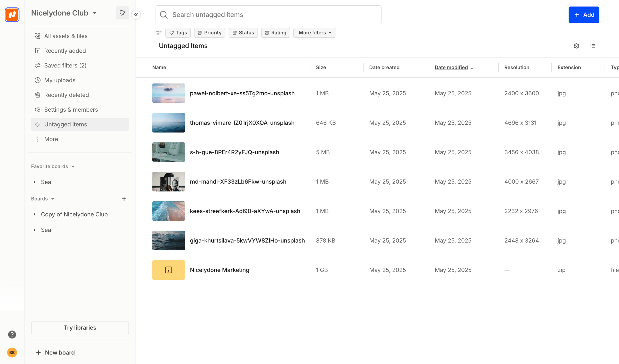Open view settings gear icon

576,46
